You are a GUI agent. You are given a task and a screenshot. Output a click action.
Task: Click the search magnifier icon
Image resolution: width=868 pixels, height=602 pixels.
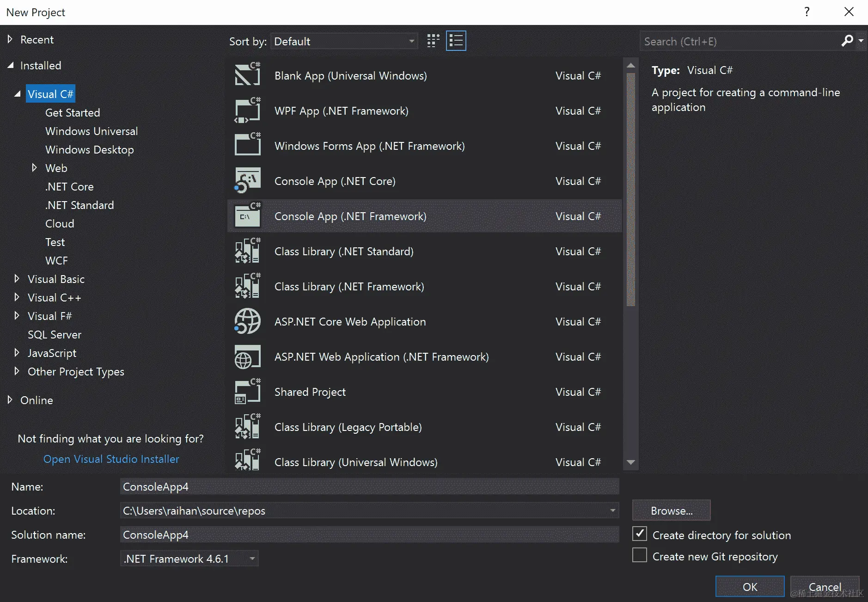847,41
